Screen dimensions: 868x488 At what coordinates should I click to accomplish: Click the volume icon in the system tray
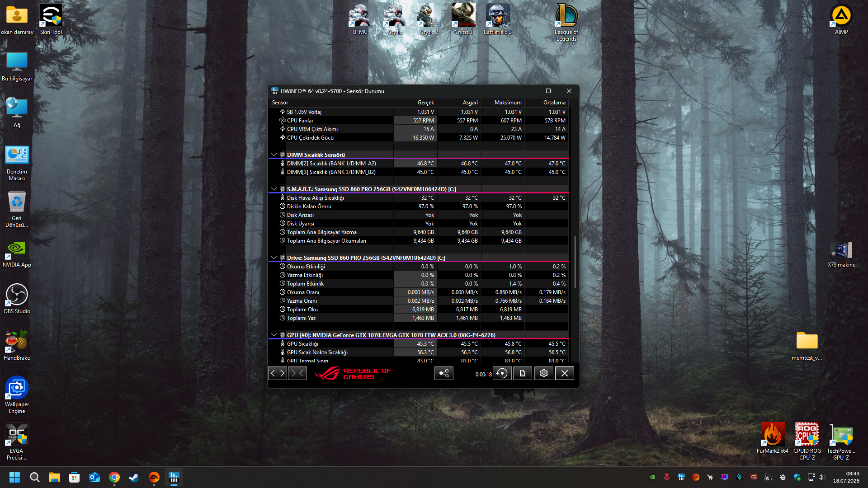(822, 477)
